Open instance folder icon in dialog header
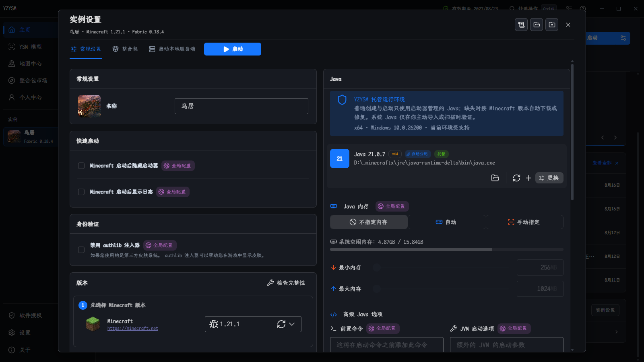 537,25
